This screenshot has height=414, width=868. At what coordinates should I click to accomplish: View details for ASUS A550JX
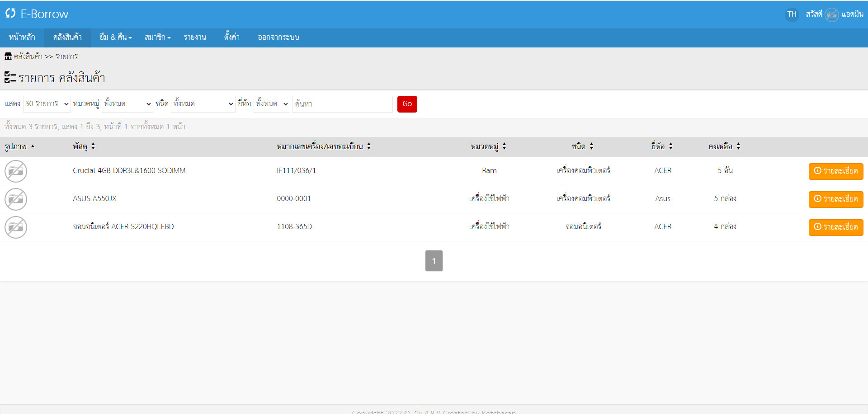pos(835,199)
